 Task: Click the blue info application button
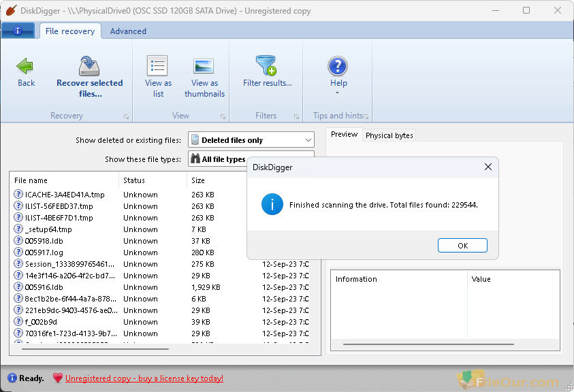(x=18, y=31)
